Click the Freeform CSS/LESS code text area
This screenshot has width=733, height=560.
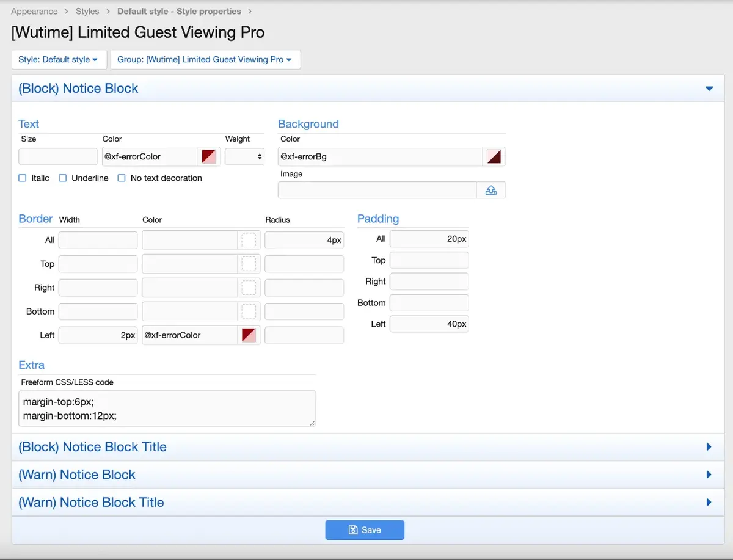(x=167, y=409)
